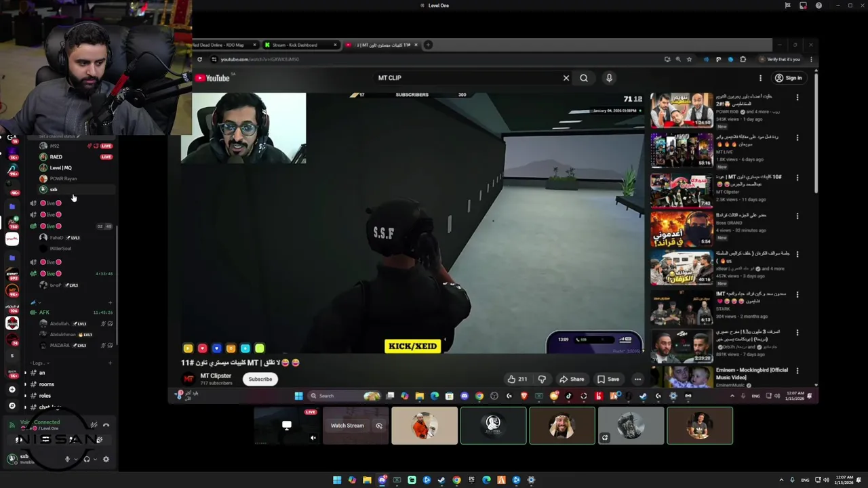Viewport: 868px width, 488px height.
Task: Open Windows Start menu on bottom taskbar
Action: (337, 480)
